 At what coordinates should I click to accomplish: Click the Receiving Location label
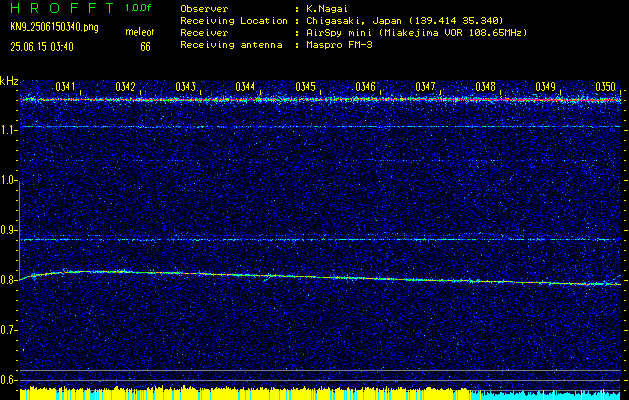click(x=234, y=21)
